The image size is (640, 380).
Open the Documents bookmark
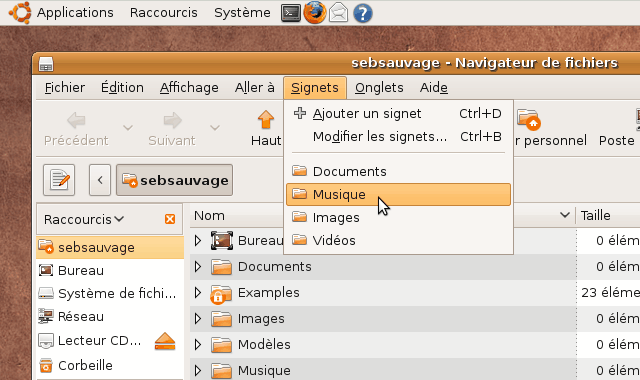tap(398, 171)
